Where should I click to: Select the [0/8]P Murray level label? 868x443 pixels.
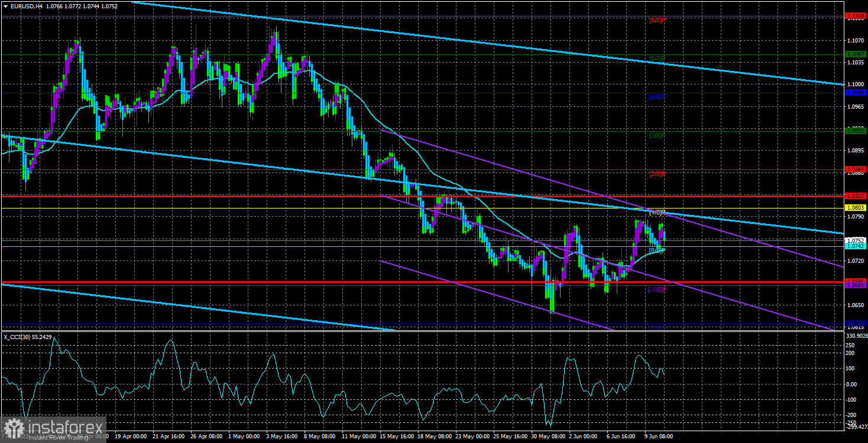(657, 251)
